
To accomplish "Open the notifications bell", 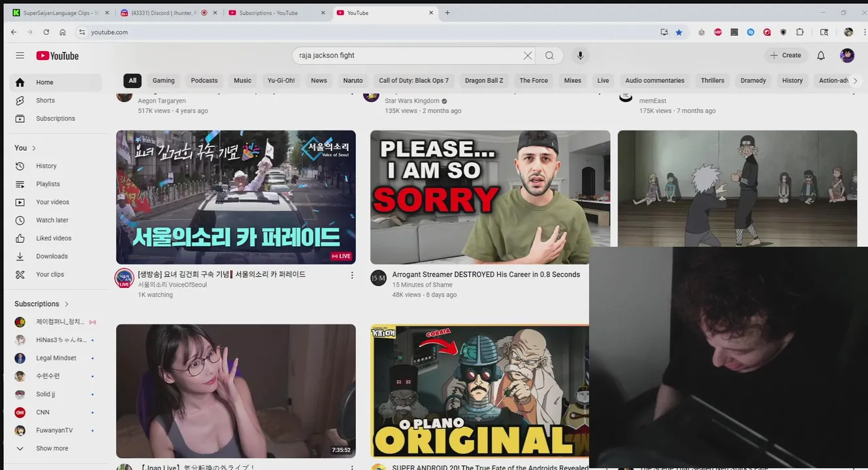I will 821,55.
